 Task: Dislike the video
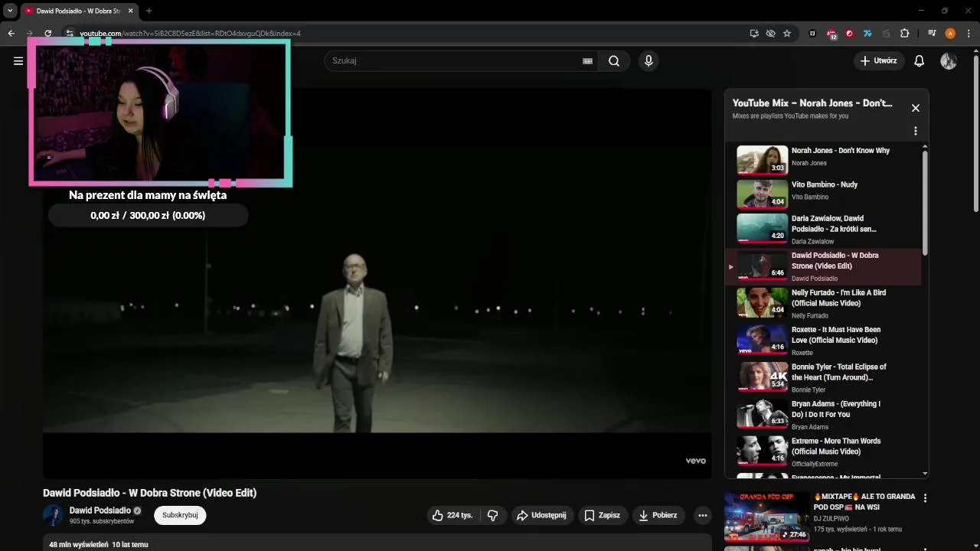point(493,515)
